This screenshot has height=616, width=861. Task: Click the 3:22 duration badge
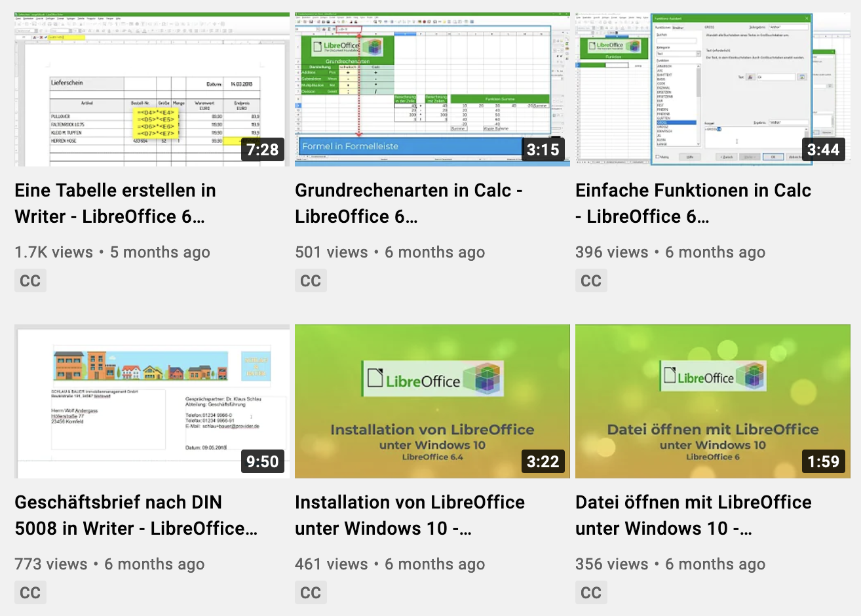543,461
